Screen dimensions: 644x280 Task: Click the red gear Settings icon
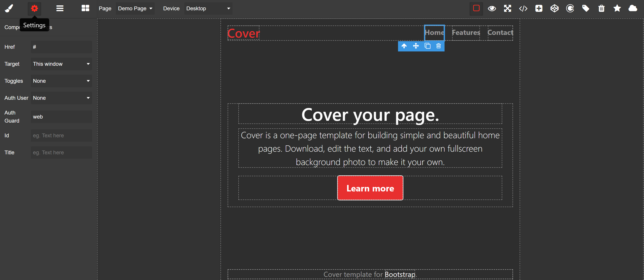click(34, 8)
